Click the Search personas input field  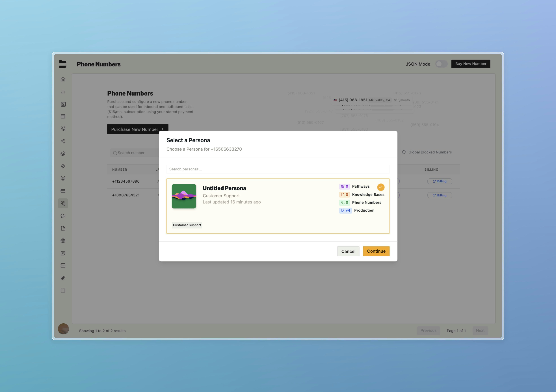click(x=278, y=169)
